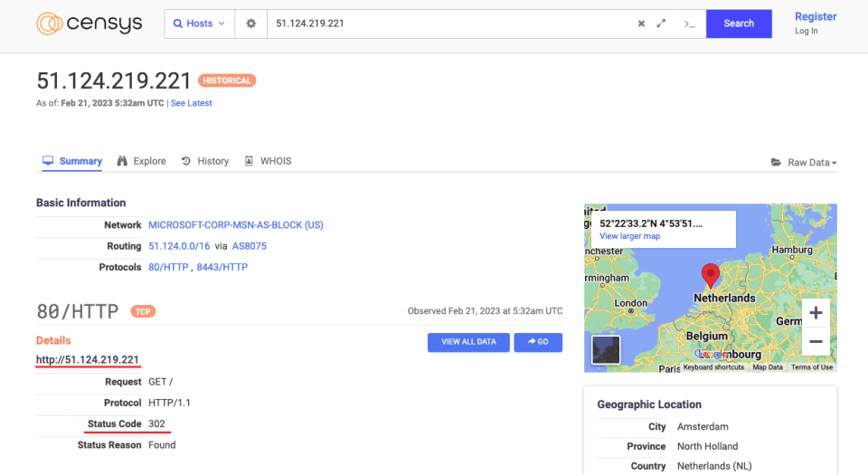Focus the search field containing 51.124.219.221
This screenshot has width=868, height=475.
tap(448, 24)
